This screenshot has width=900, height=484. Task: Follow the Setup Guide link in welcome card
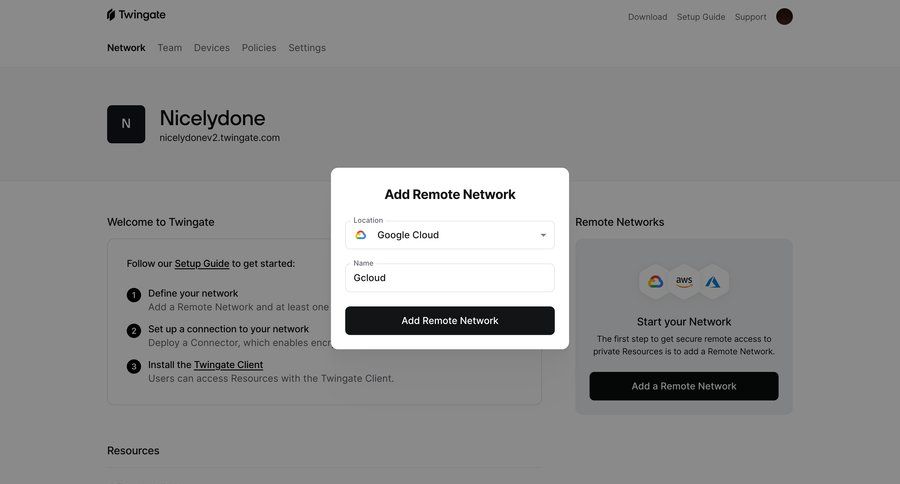(x=202, y=264)
